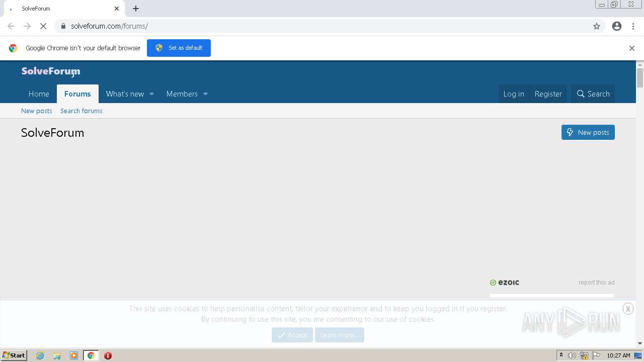Open the Chrome three-dot menu
Viewport: 644px width, 362px height.
[x=632, y=26]
